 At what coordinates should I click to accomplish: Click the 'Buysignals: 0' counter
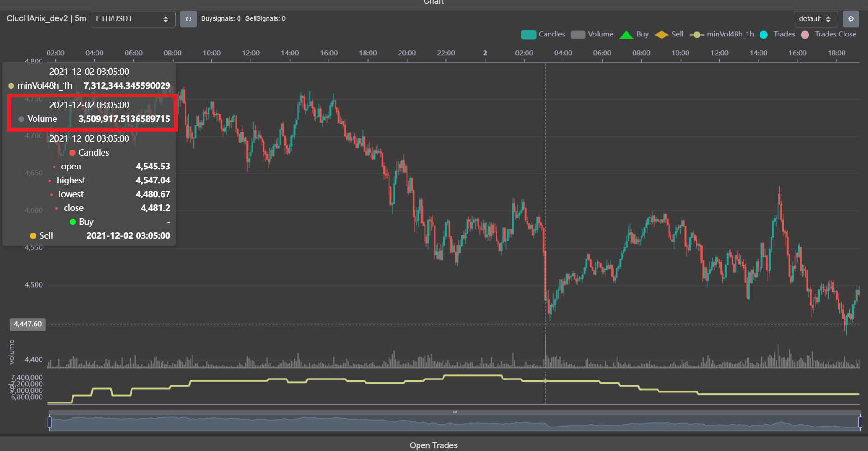[221, 18]
